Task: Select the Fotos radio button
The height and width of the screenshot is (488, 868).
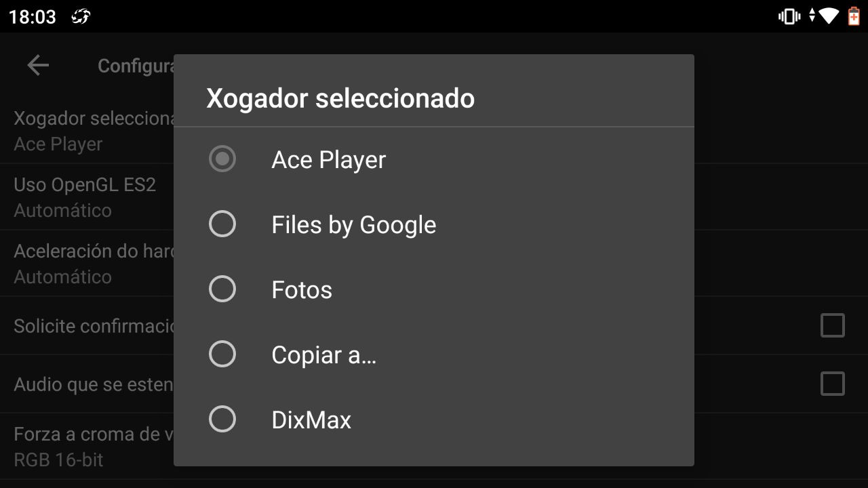Action: [222, 289]
